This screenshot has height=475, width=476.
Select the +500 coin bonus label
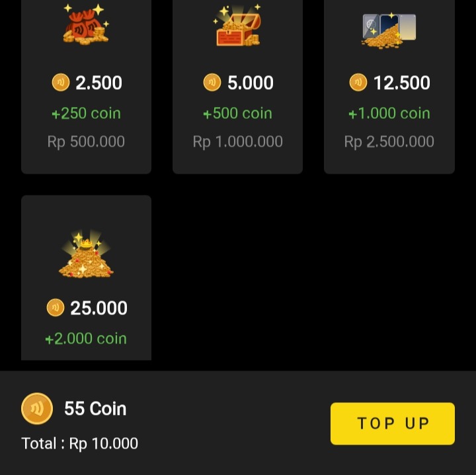pyautogui.click(x=237, y=113)
